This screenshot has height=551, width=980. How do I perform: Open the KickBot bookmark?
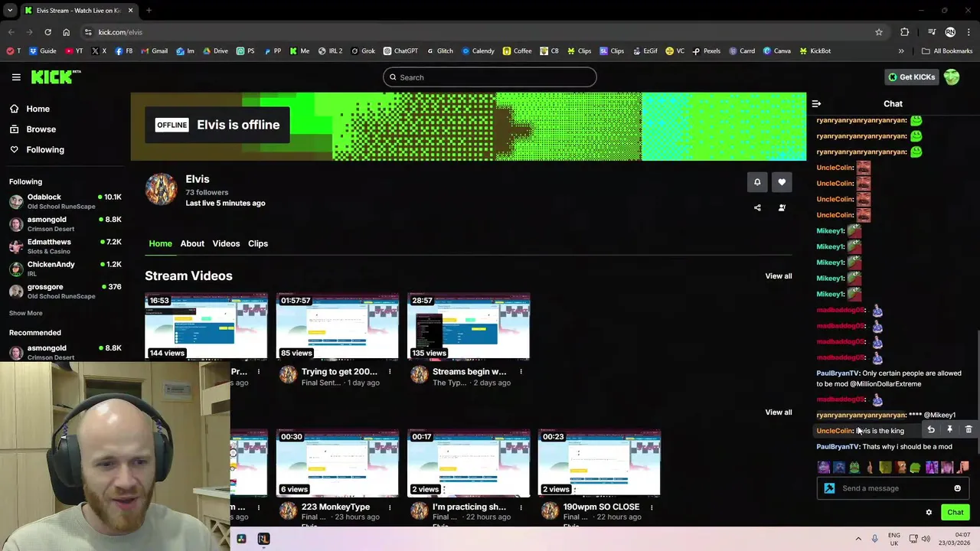[815, 51]
